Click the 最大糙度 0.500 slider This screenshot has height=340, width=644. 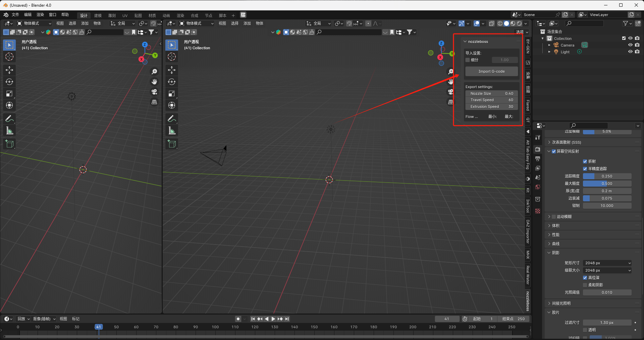(607, 184)
